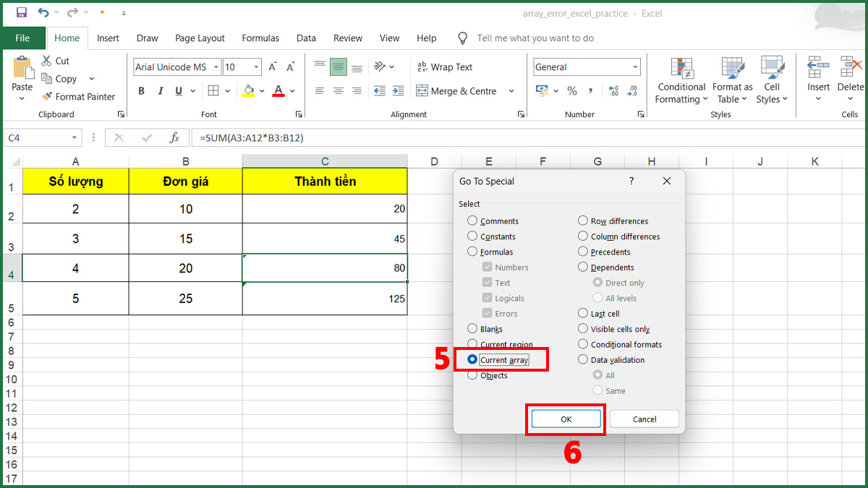Click the yellow fill colour swatch button
This screenshot has height=488, width=868.
pyautogui.click(x=249, y=91)
